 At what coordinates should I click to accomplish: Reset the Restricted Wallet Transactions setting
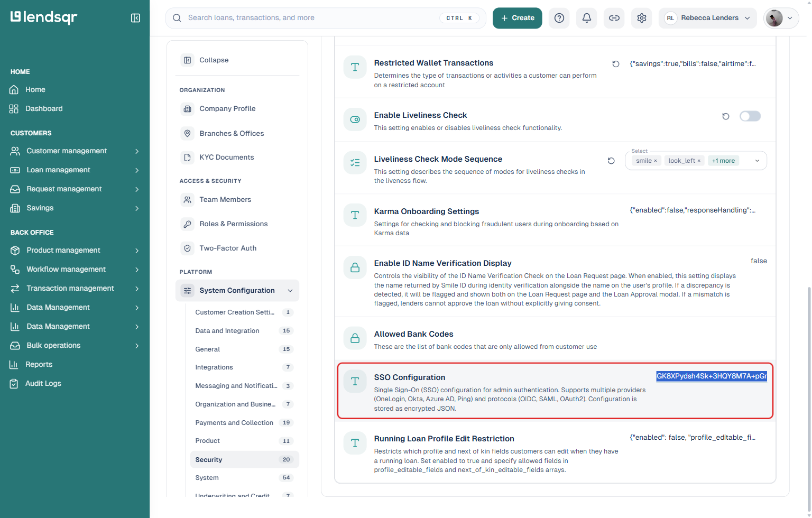[616, 64]
